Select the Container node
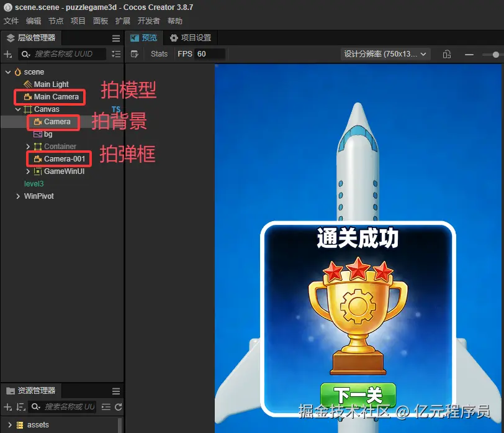504x433 pixels. pyautogui.click(x=61, y=147)
